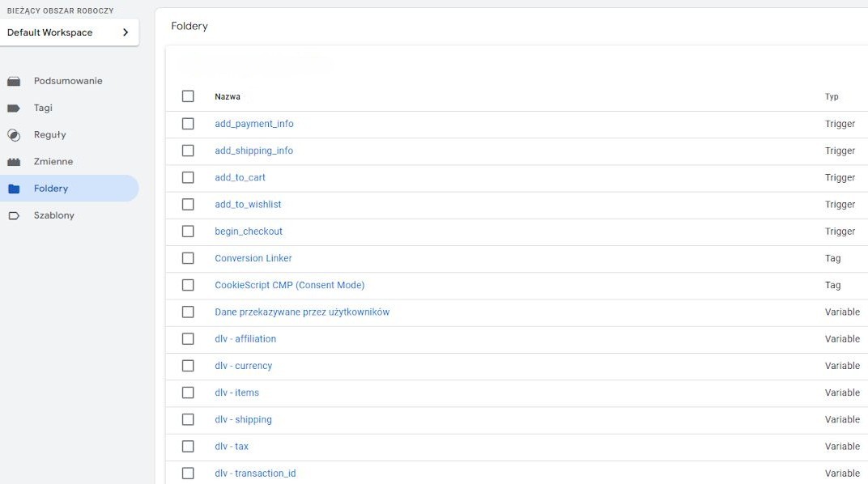Select the Conversion Linker checkbox
The image size is (868, 484).
[188, 258]
